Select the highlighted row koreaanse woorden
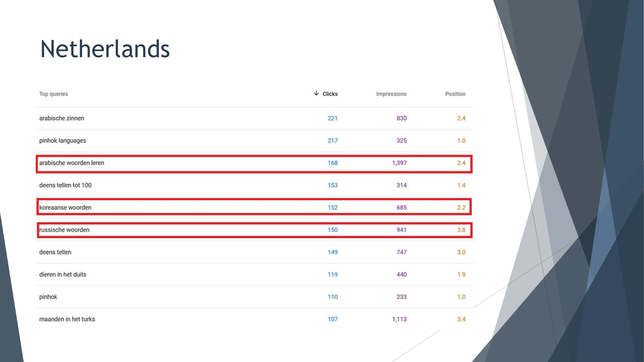644x362 pixels. (x=65, y=207)
